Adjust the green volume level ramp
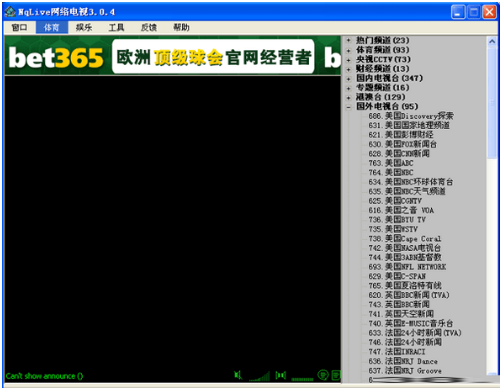Viewport: 502px width, 390px height. (259, 377)
